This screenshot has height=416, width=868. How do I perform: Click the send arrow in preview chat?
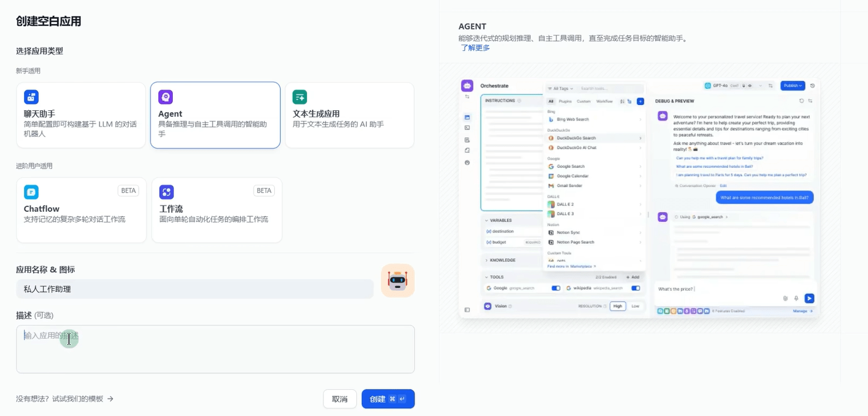pyautogui.click(x=809, y=298)
